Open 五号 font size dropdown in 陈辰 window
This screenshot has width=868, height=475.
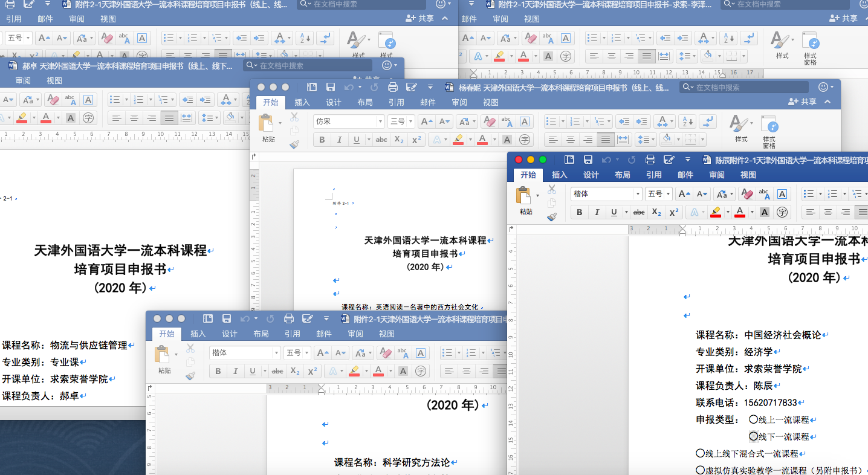coord(668,194)
